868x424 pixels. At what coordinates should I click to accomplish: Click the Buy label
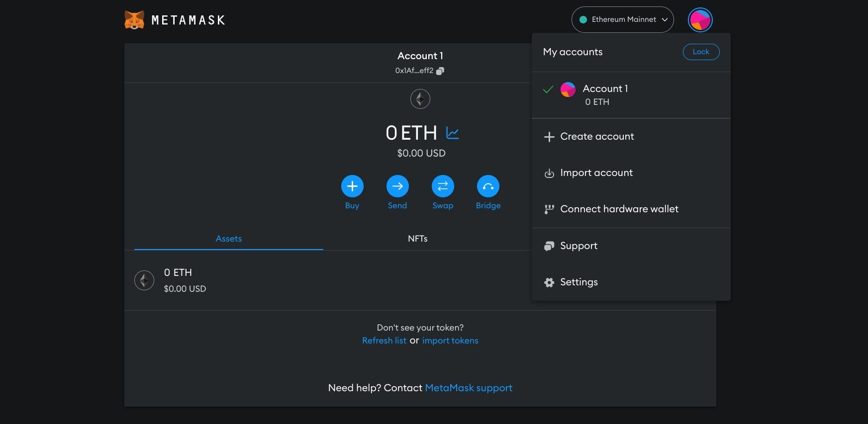[352, 206]
